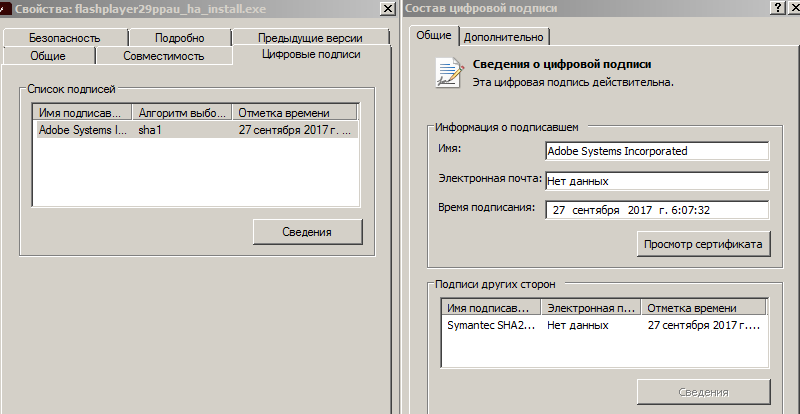The width and height of the screenshot is (800, 414).
Task: Click Отметка времени header in countersignatures list
Action: 704,308
